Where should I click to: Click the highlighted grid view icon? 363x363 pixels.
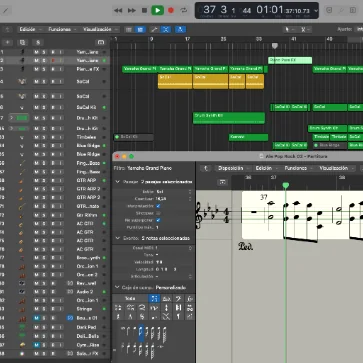(x=140, y=30)
